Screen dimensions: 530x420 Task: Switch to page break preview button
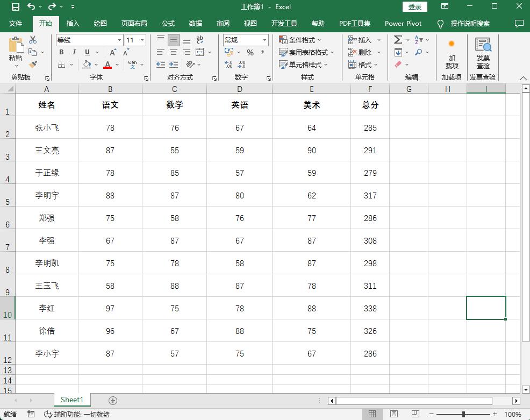point(416,414)
